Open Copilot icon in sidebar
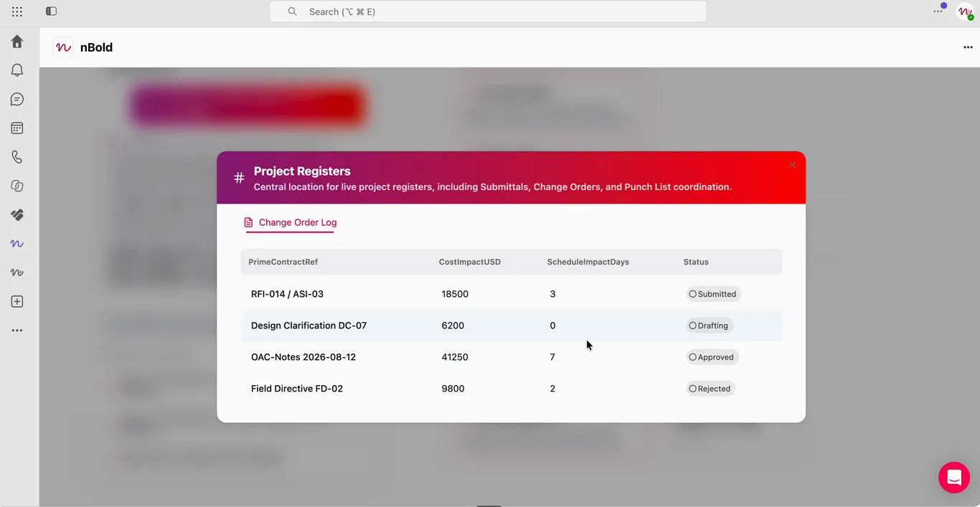980x507 pixels. [x=17, y=186]
